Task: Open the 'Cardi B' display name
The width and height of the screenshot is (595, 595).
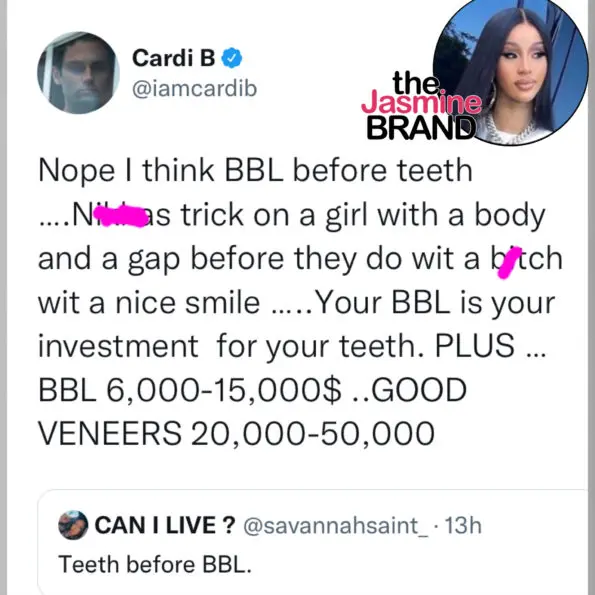Action: 173,58
